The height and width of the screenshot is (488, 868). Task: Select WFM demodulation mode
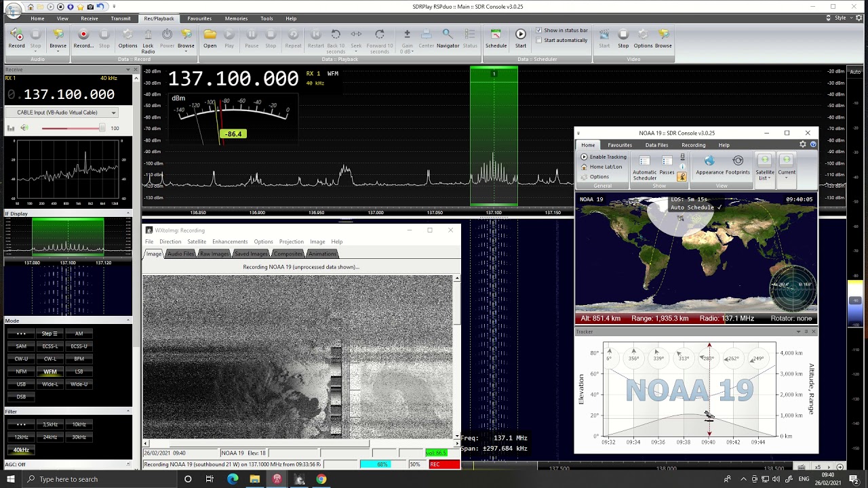(x=50, y=371)
